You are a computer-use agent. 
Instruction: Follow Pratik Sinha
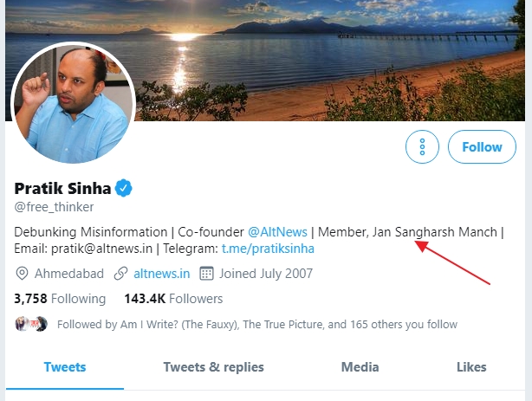pyautogui.click(x=482, y=147)
